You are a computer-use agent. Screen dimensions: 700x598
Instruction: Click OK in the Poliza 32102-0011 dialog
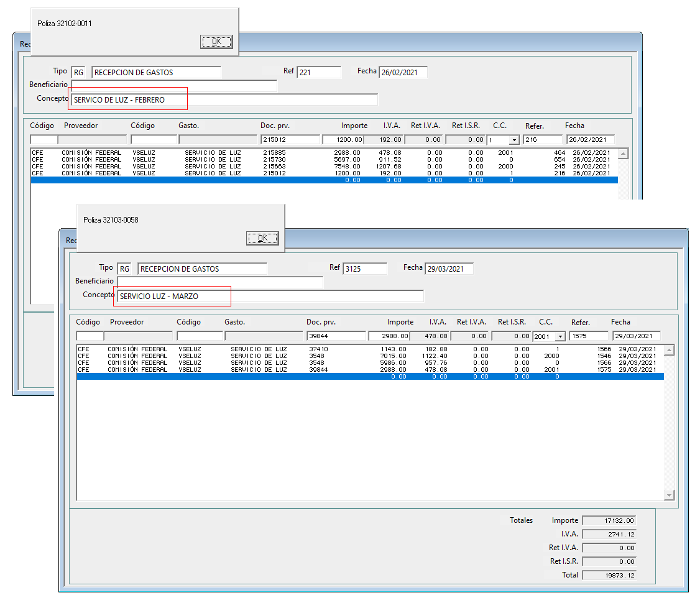pyautogui.click(x=216, y=42)
